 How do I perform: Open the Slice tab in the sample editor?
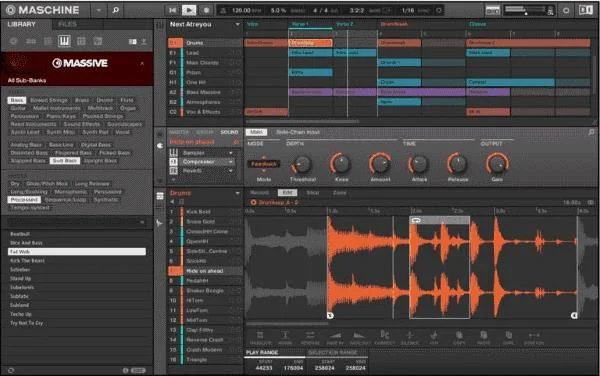tap(313, 193)
